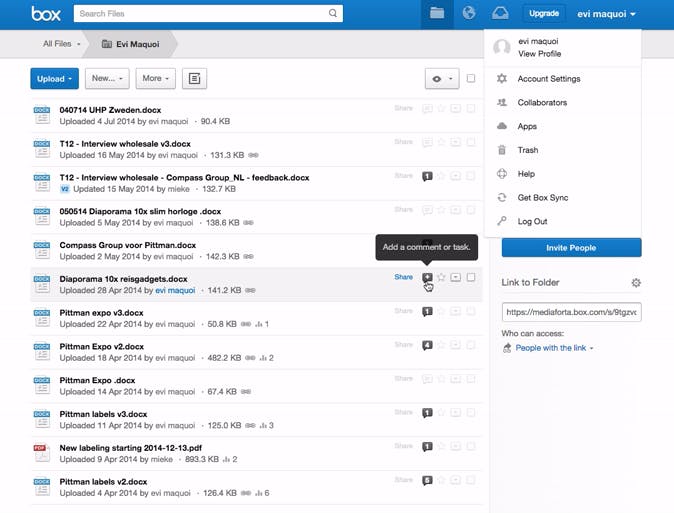Open the Upload dropdown

[55, 79]
